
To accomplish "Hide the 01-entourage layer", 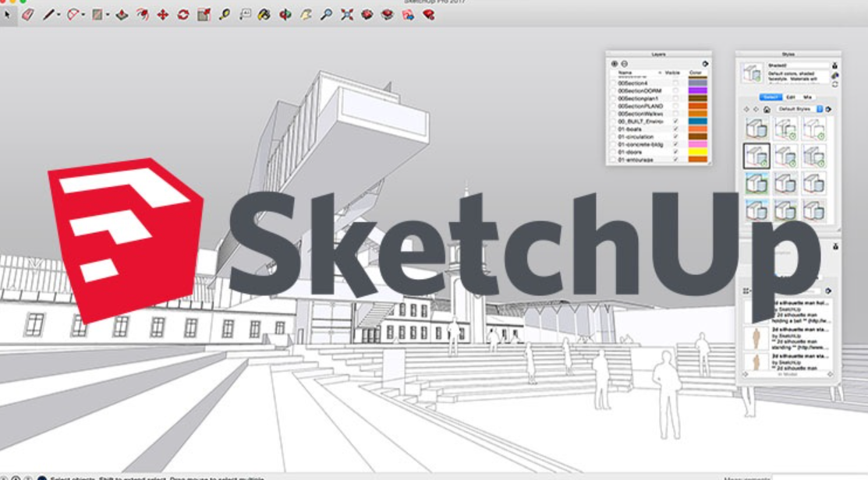I will [x=675, y=160].
